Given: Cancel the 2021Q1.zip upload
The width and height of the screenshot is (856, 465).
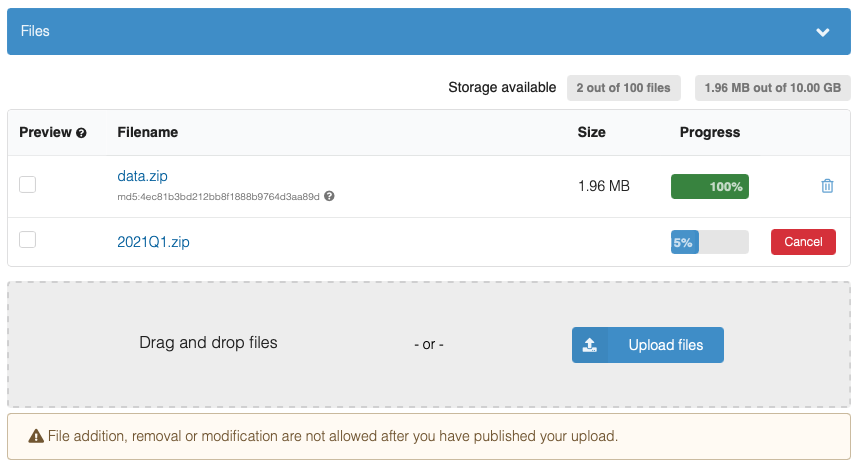Looking at the screenshot, I should coord(803,242).
